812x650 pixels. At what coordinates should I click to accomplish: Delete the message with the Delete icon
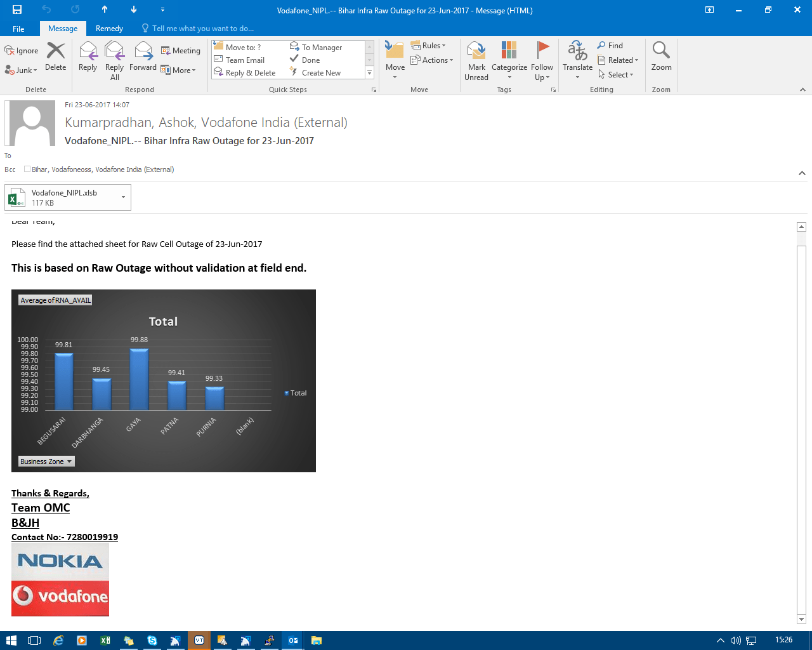coord(55,57)
